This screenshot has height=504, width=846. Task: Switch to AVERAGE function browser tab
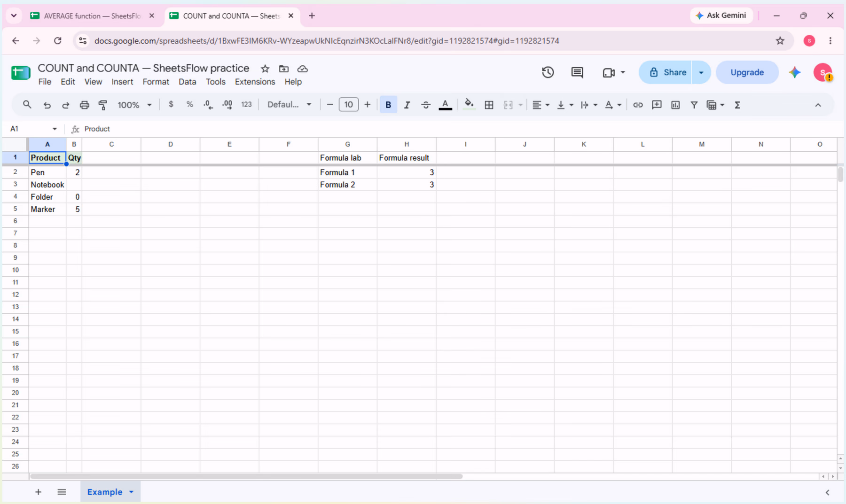(x=92, y=16)
